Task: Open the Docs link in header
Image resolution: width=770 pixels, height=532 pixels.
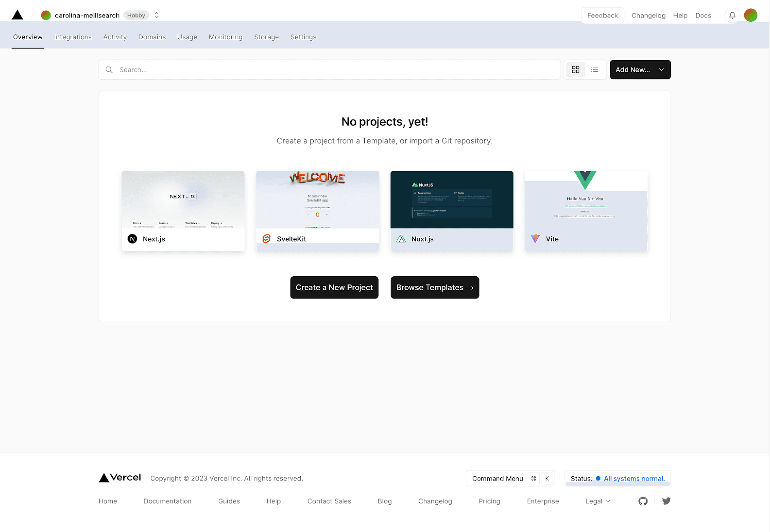Action: click(703, 15)
